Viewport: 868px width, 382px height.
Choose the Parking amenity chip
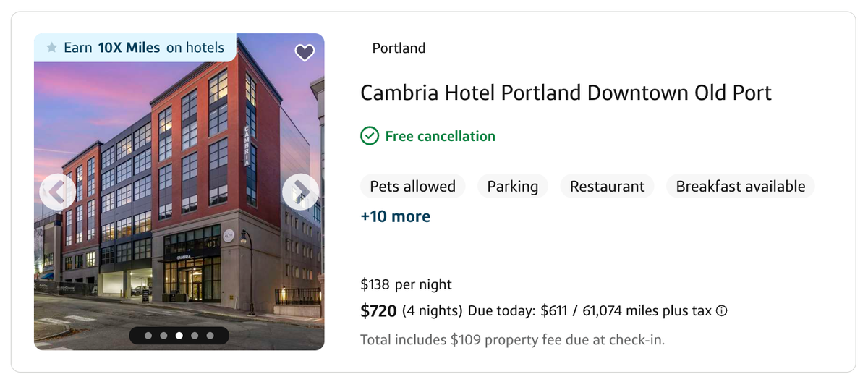tap(512, 186)
